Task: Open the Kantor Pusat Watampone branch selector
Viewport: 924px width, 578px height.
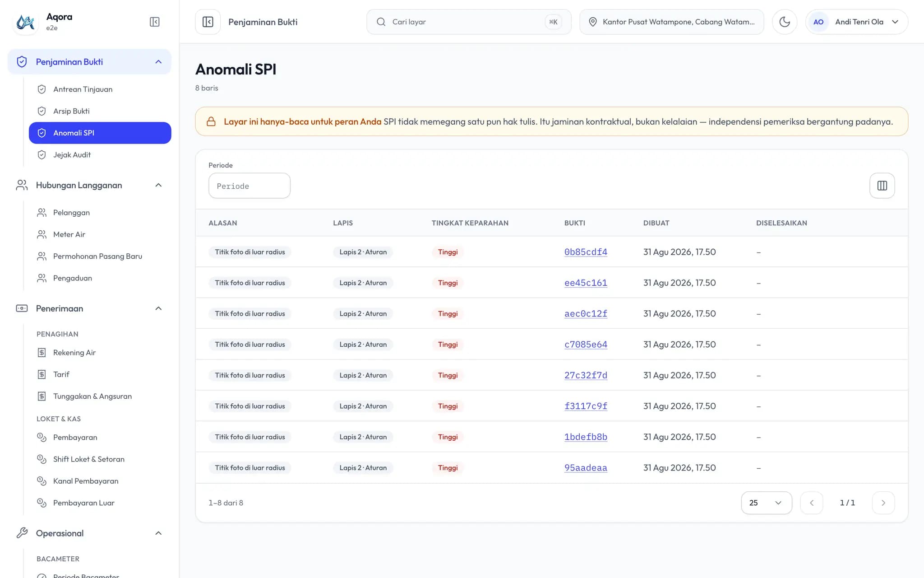Action: point(671,22)
